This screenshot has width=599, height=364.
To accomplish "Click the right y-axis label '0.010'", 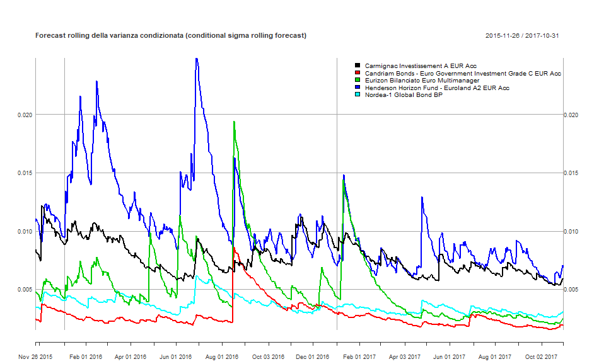I will (x=571, y=232).
